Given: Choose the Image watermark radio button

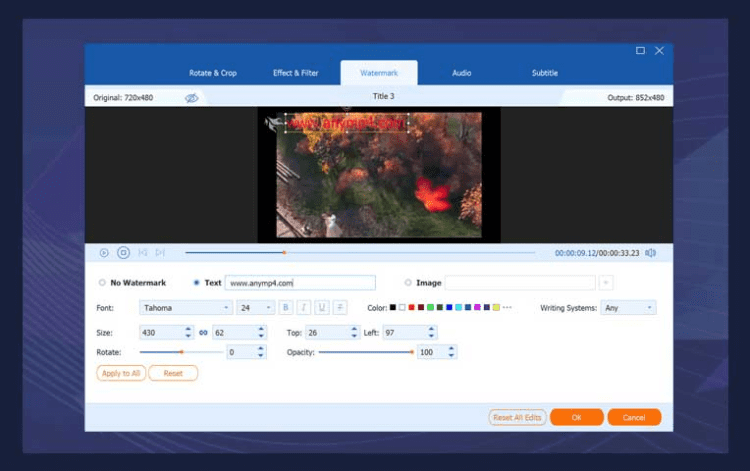Looking at the screenshot, I should pyautogui.click(x=407, y=283).
